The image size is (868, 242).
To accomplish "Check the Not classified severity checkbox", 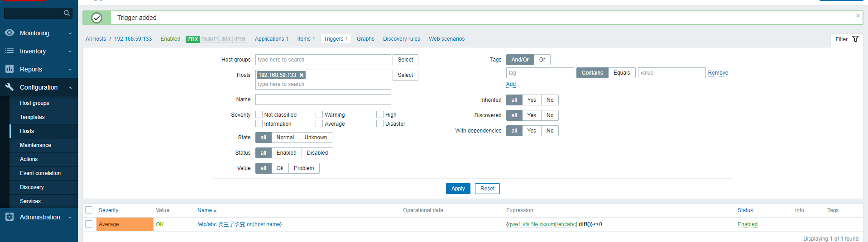I will (x=259, y=114).
